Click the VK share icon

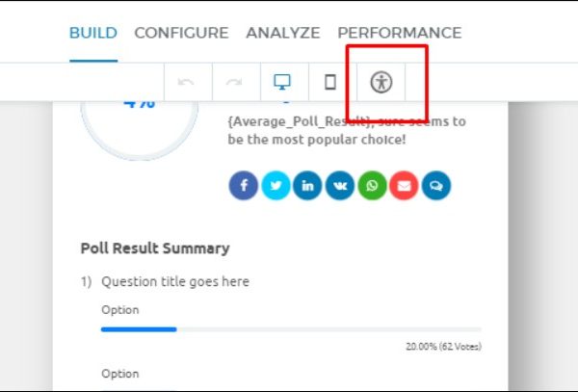coord(339,186)
